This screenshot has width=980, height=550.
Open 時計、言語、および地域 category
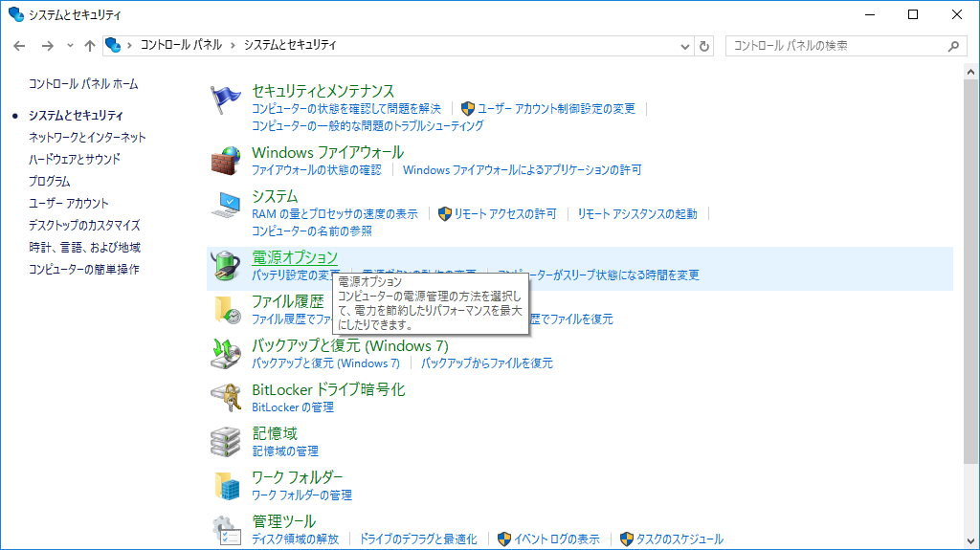coord(84,248)
